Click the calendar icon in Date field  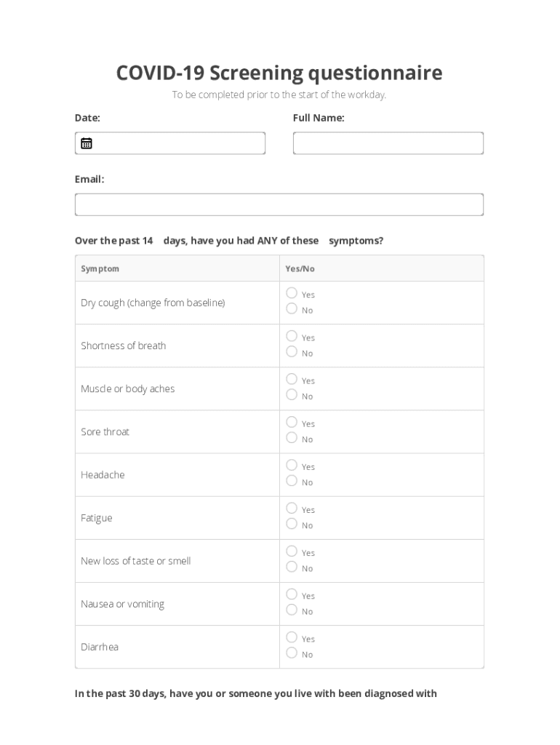tap(87, 143)
